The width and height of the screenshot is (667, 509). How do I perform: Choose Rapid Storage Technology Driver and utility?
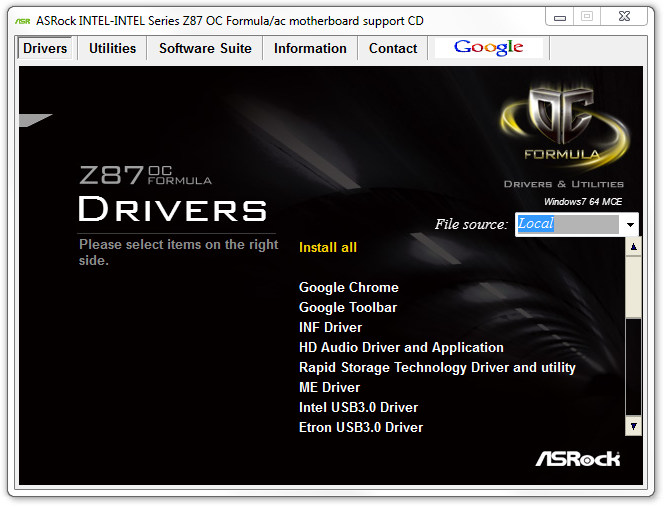(x=437, y=367)
